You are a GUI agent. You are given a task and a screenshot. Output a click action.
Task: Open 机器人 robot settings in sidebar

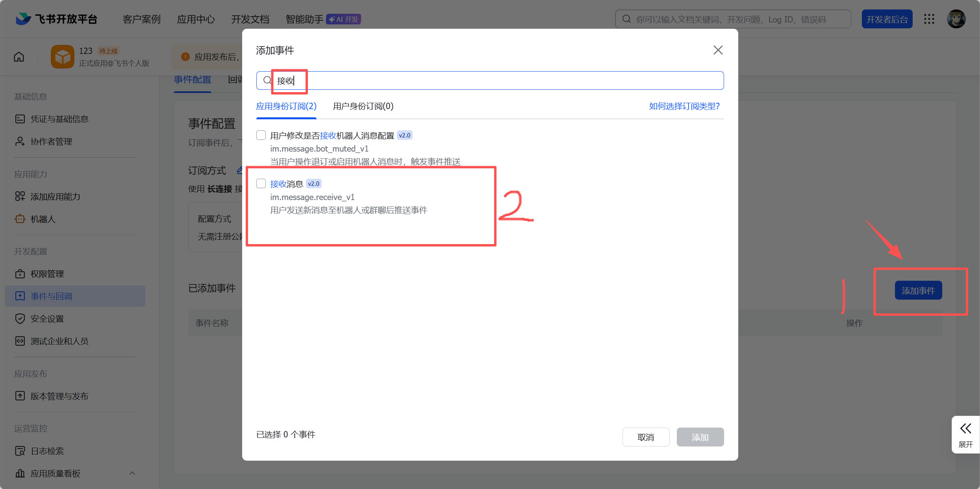click(x=43, y=219)
